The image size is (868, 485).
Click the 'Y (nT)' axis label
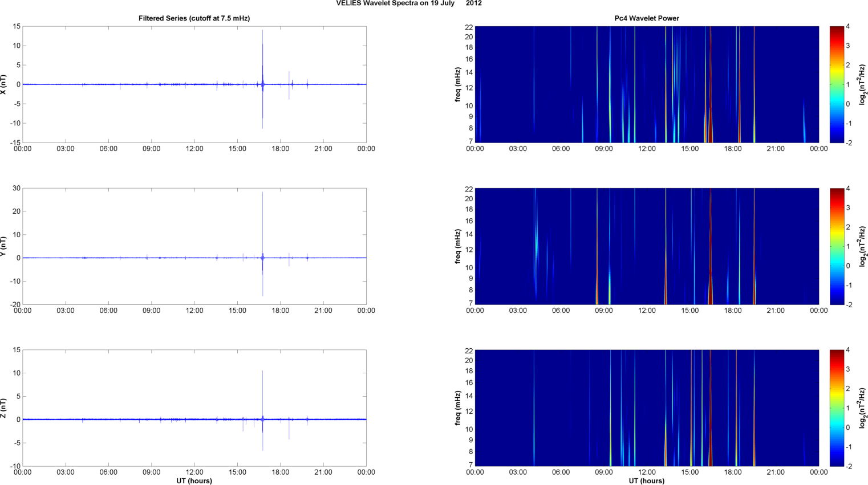pos(3,246)
